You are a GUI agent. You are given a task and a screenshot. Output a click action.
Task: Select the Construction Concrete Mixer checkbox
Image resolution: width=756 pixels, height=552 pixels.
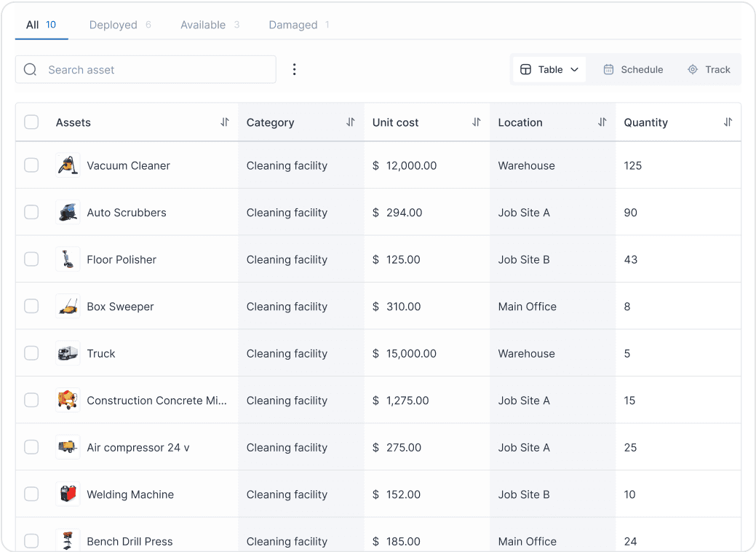[31, 400]
